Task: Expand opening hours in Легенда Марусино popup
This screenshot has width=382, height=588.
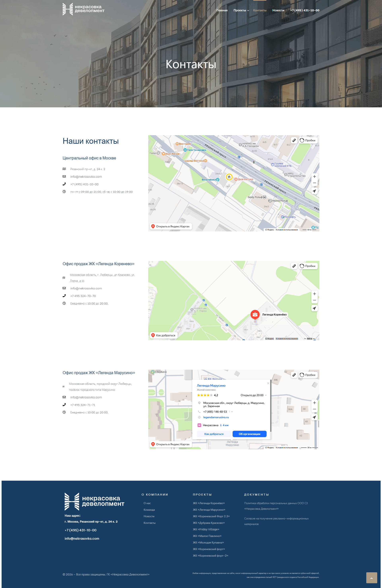Action: tap(266, 395)
